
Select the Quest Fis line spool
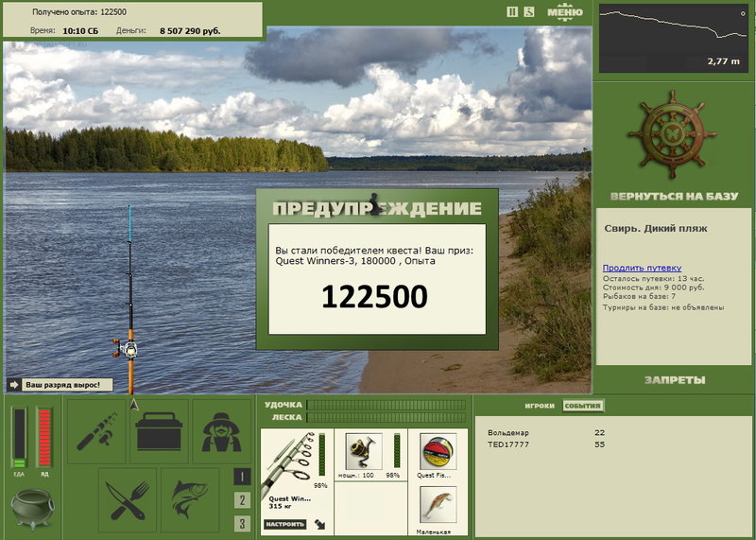click(438, 451)
